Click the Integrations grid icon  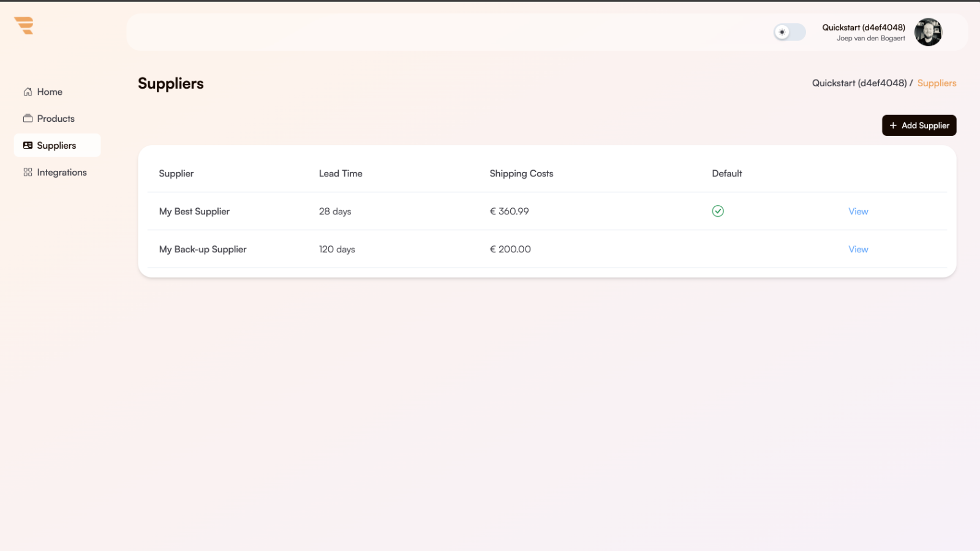(x=27, y=172)
